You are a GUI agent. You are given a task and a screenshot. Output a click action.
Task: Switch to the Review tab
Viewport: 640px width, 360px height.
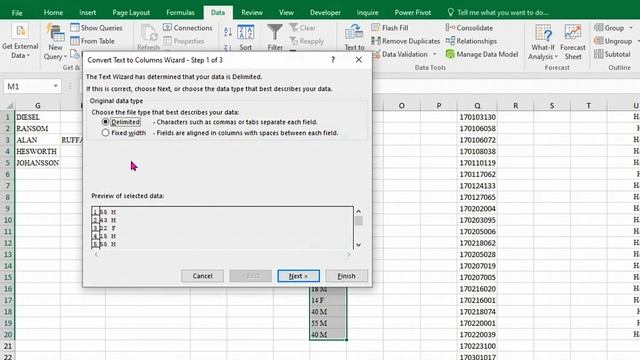(x=252, y=13)
